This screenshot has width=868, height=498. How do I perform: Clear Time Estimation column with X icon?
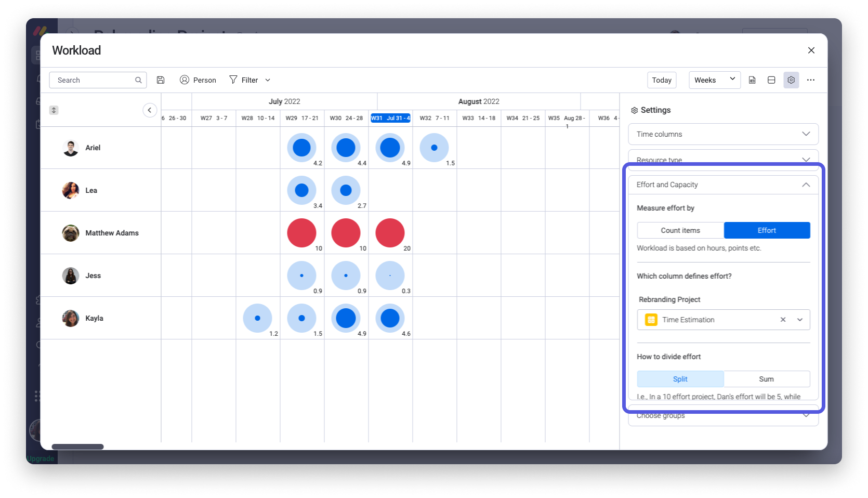tap(783, 320)
